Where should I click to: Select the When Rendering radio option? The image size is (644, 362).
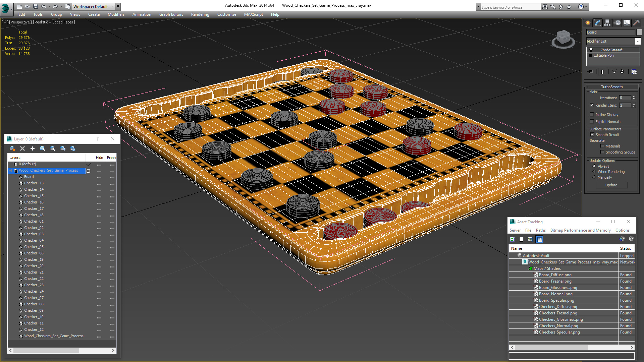point(594,172)
